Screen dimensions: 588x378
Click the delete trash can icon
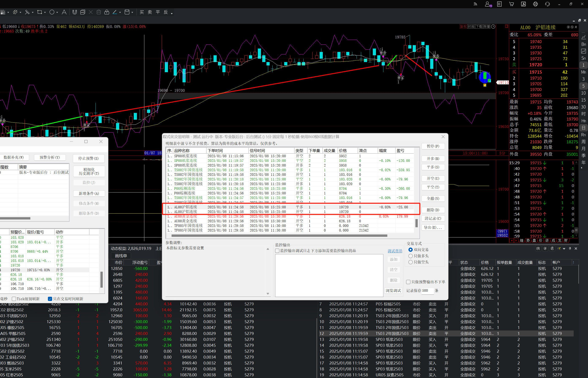[x=99, y=12]
